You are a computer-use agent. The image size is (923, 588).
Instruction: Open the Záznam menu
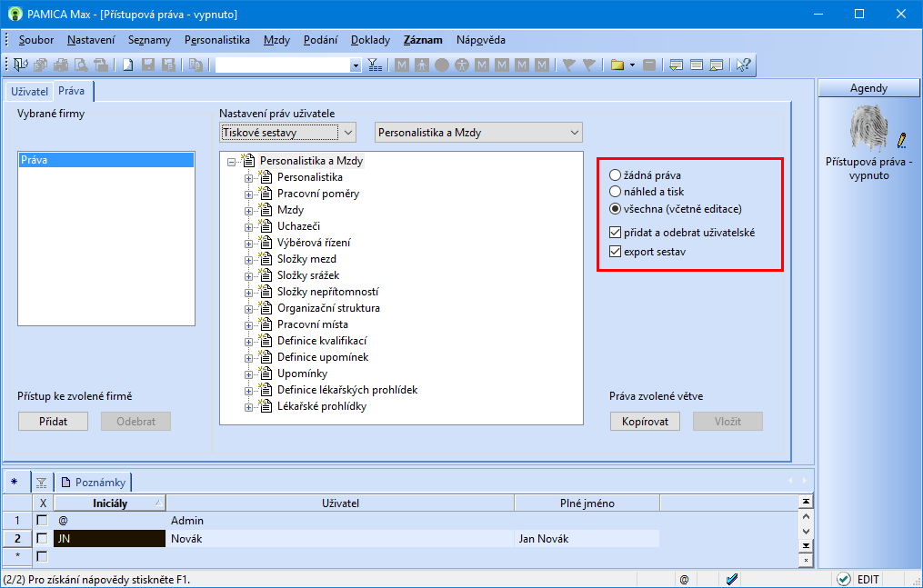[x=423, y=40]
